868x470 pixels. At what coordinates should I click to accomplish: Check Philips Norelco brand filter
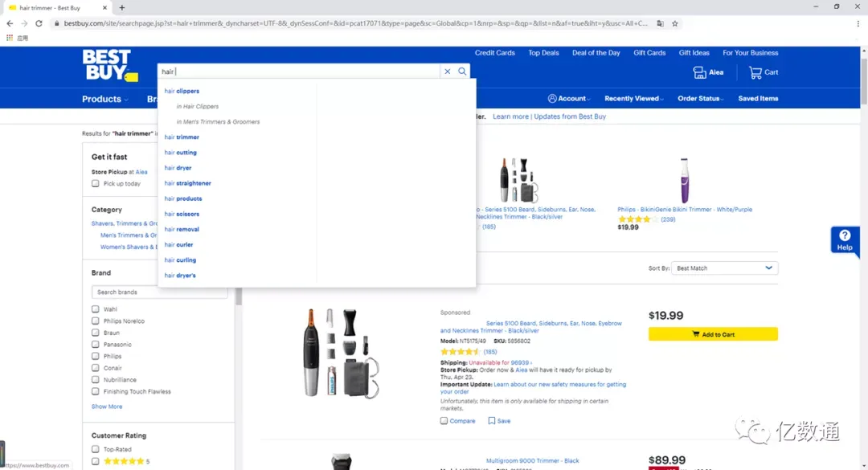pyautogui.click(x=95, y=321)
